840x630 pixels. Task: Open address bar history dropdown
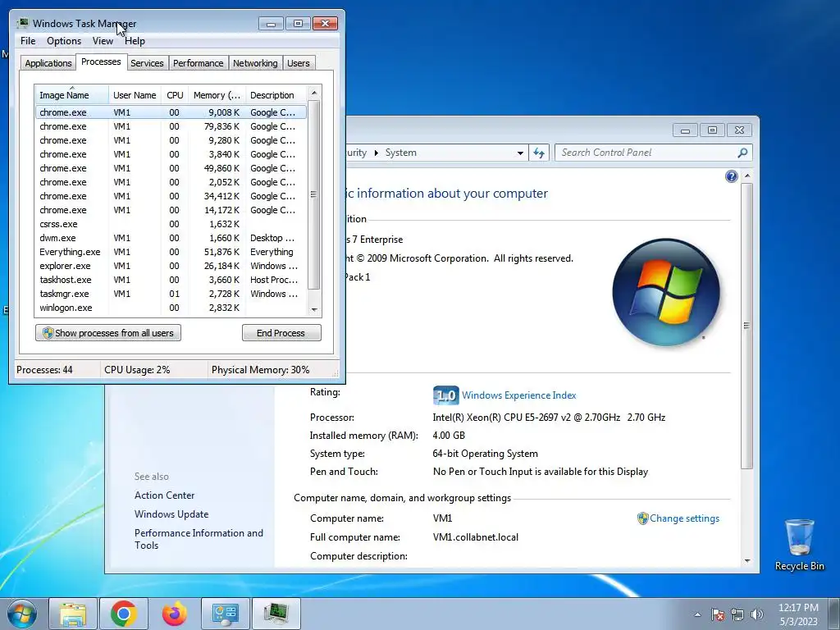pyautogui.click(x=520, y=153)
